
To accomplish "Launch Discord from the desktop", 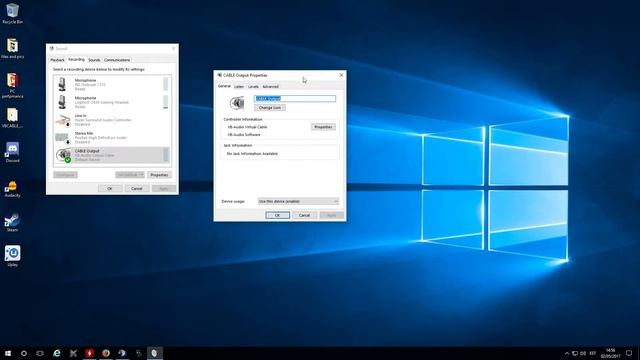I will (x=12, y=152).
